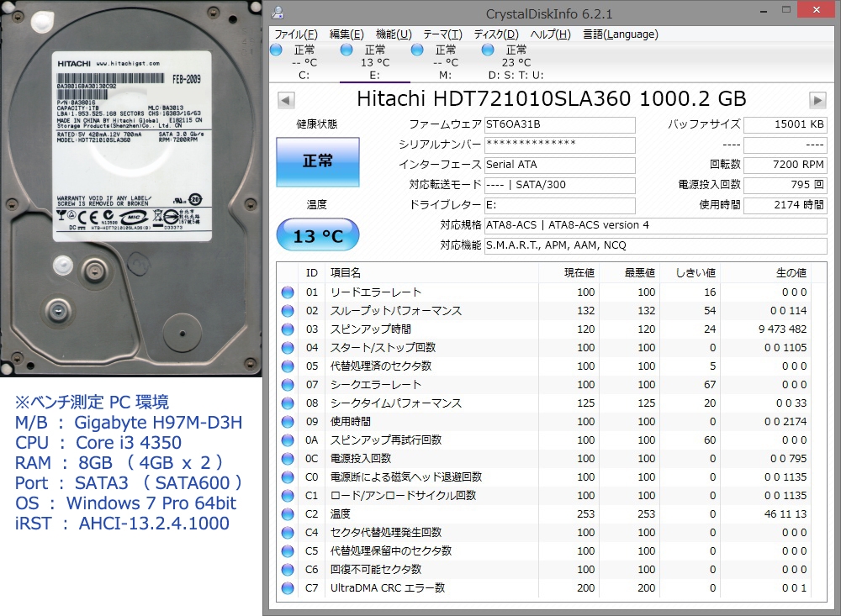Click status orb for attribute 07 シークエラーレート
The image size is (841, 616).
pyautogui.click(x=288, y=385)
